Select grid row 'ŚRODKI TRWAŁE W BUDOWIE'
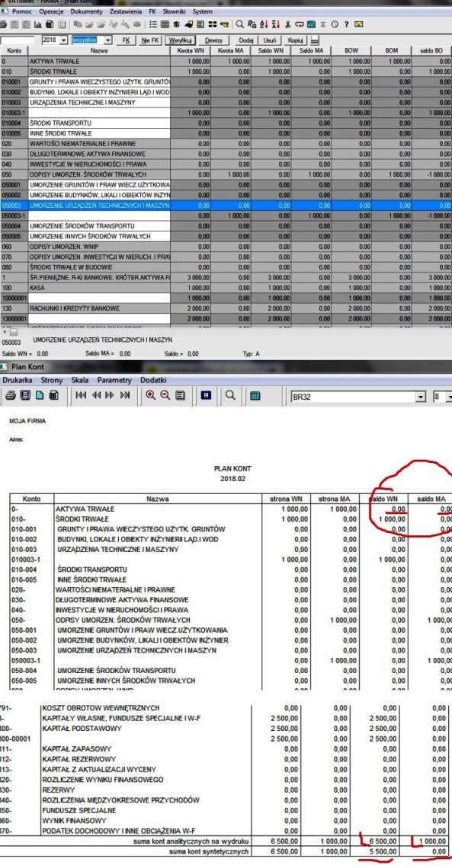This screenshot has height=868, width=452. 226,267
